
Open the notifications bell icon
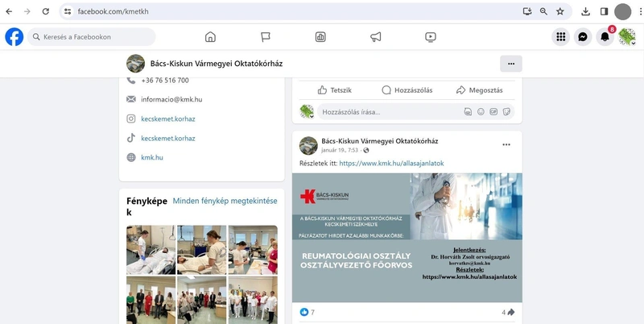[x=605, y=37]
